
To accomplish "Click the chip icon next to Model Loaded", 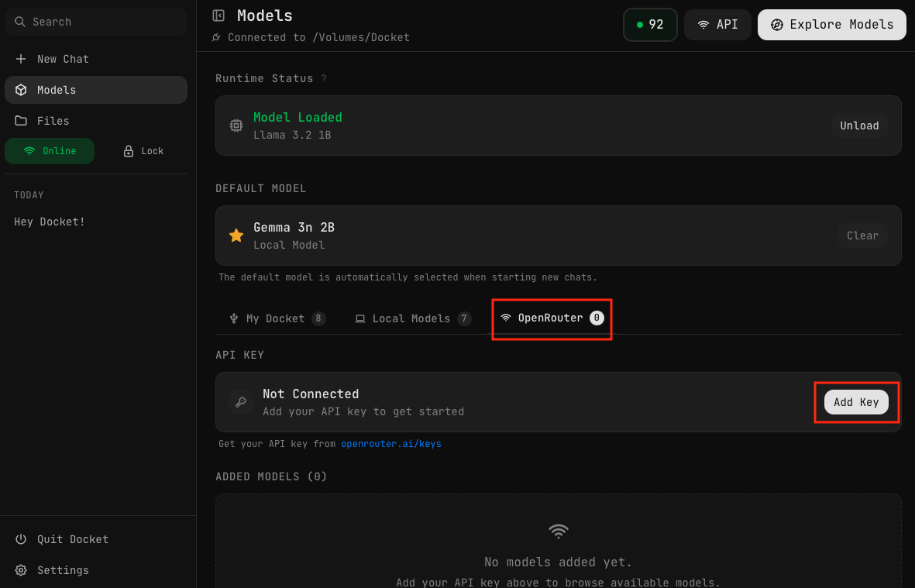I will (236, 126).
